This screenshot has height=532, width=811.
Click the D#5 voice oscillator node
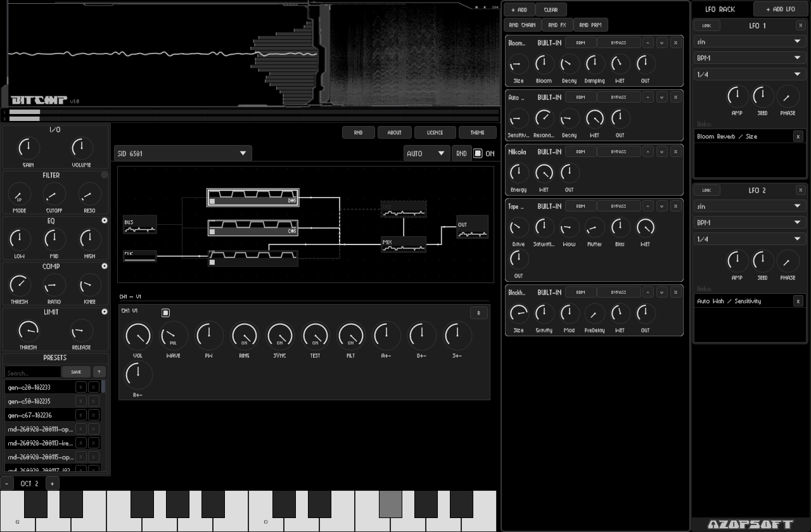coord(253,198)
